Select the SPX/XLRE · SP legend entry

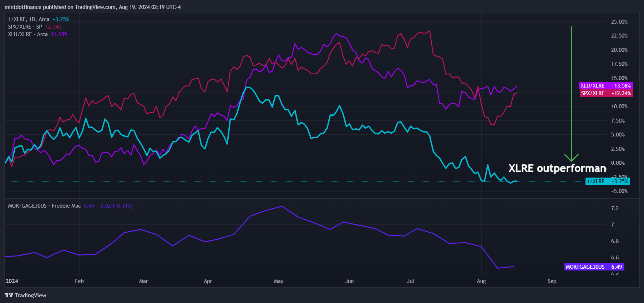[25, 27]
